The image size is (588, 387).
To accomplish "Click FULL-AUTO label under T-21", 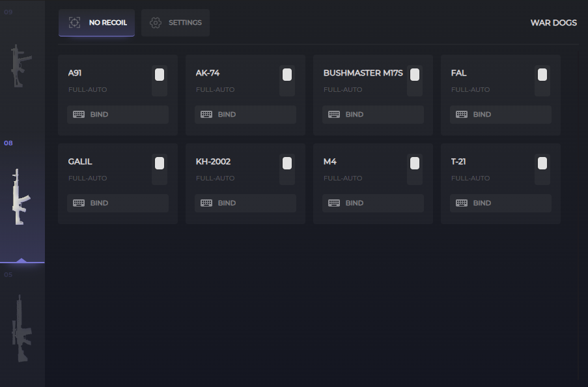I will coord(471,179).
